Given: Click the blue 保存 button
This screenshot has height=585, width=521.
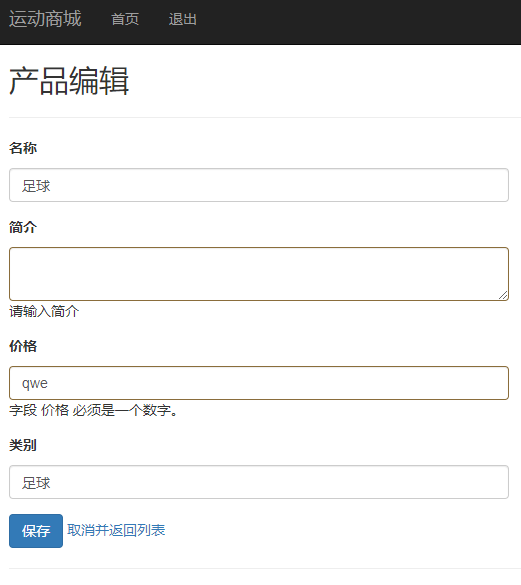Looking at the screenshot, I should pos(36,531).
